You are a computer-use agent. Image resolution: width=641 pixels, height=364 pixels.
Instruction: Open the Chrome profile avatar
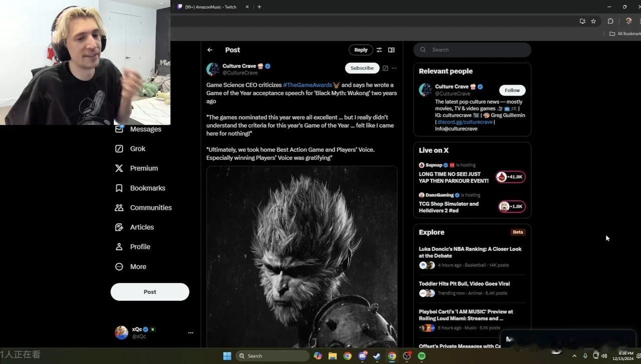[628, 21]
